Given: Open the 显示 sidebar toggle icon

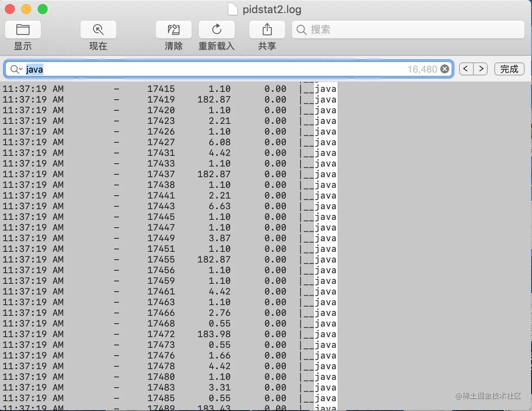Looking at the screenshot, I should pos(23,30).
